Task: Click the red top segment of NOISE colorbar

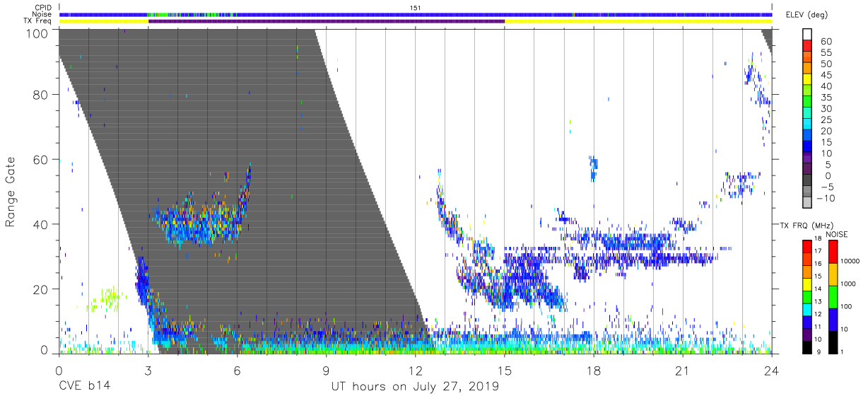Action: [x=833, y=251]
